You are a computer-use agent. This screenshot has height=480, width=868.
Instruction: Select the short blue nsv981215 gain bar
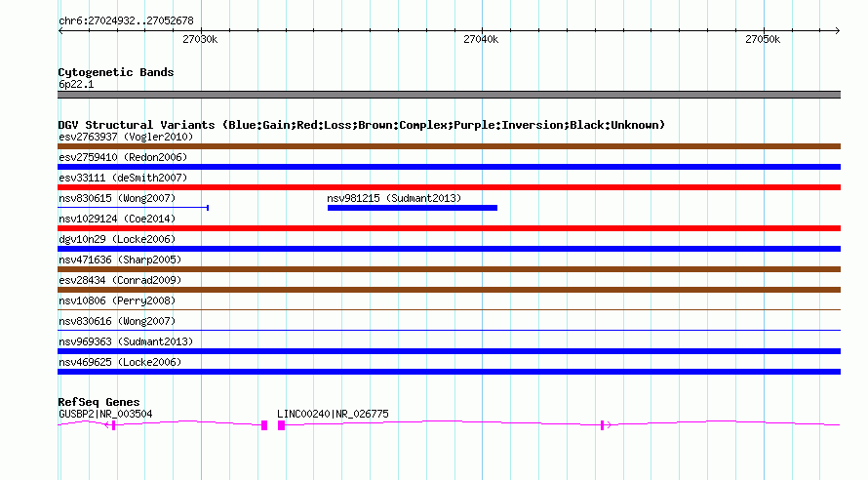coord(413,208)
